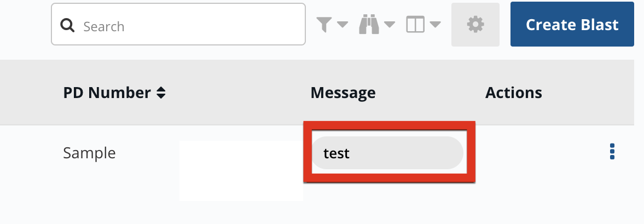Click the Message column header
Screen dimensions: 644x224
[x=343, y=93]
